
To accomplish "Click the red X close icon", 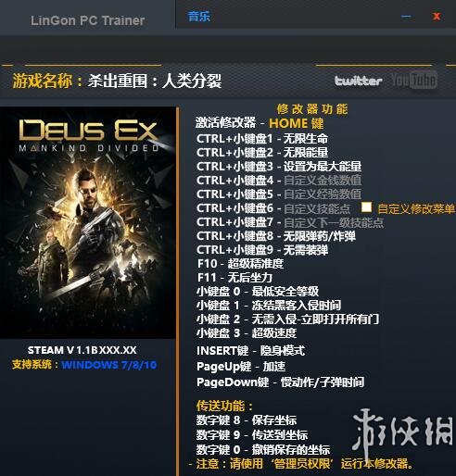I will tap(437, 16).
